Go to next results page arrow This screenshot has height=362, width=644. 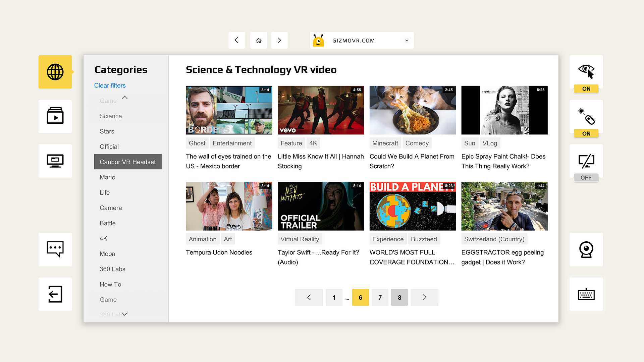tap(424, 297)
